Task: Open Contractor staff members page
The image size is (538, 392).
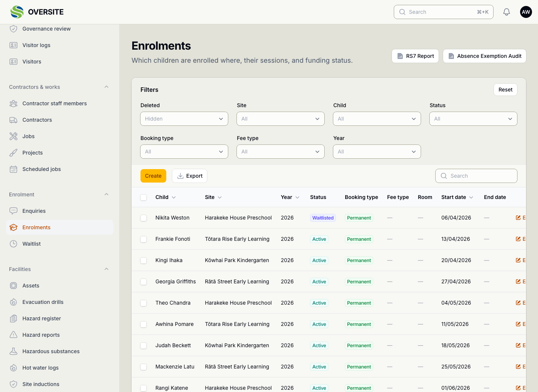Action: (59, 103)
